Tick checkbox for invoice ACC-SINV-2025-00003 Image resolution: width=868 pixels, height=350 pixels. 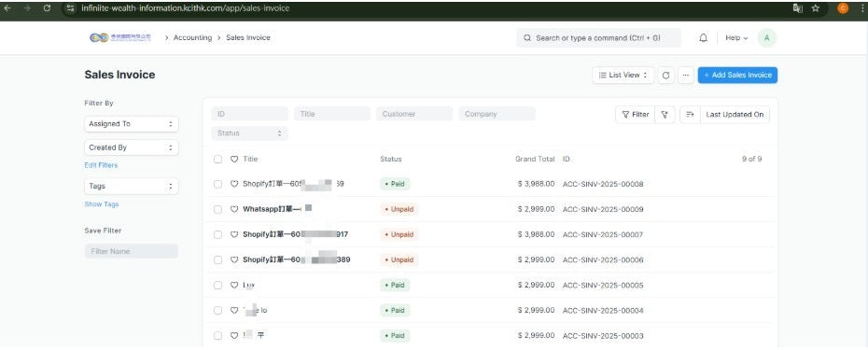point(218,336)
